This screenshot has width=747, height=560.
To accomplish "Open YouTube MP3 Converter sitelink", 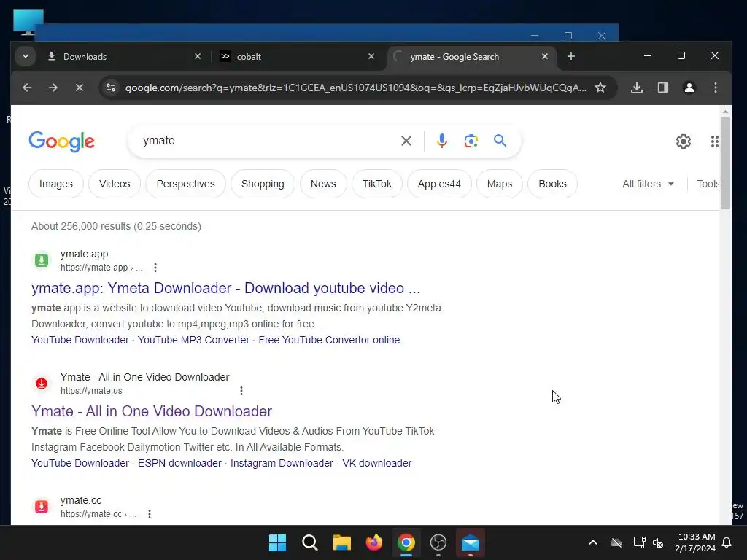I will 193,340.
